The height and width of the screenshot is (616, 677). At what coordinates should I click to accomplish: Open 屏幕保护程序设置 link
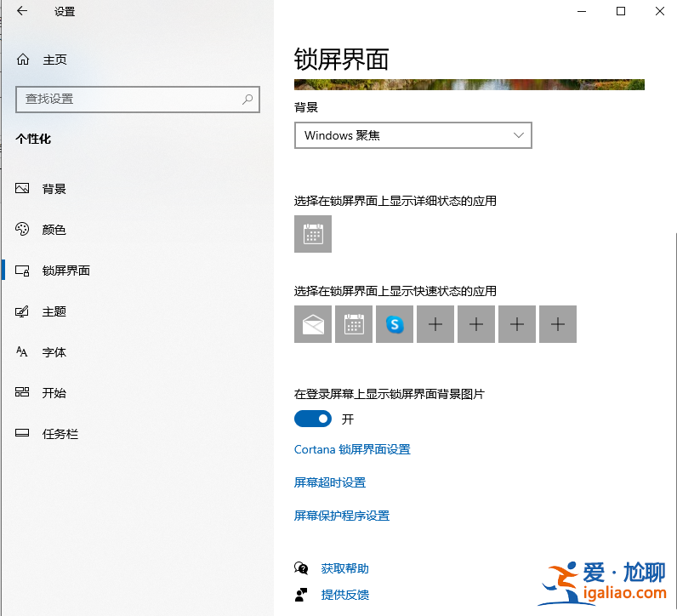click(x=342, y=516)
